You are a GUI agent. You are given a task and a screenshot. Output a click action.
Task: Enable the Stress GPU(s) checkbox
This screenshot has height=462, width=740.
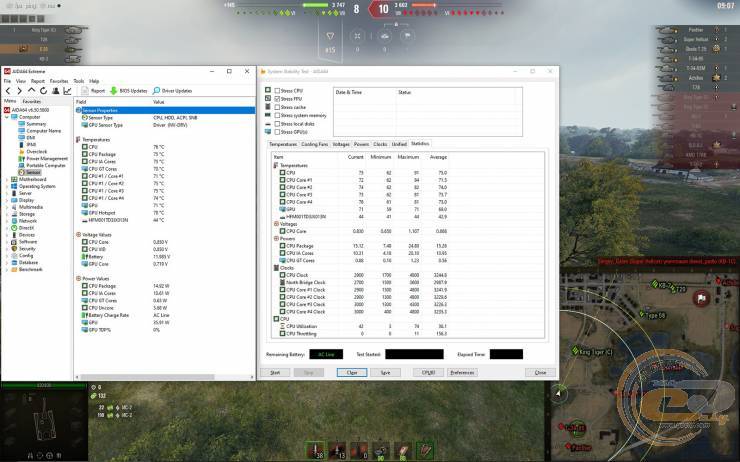277,132
